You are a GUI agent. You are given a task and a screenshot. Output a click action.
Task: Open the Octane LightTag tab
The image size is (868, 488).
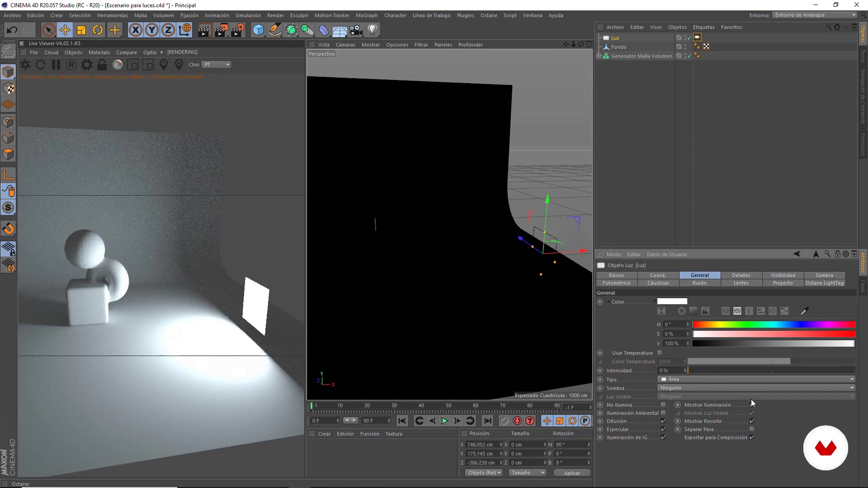tap(824, 283)
